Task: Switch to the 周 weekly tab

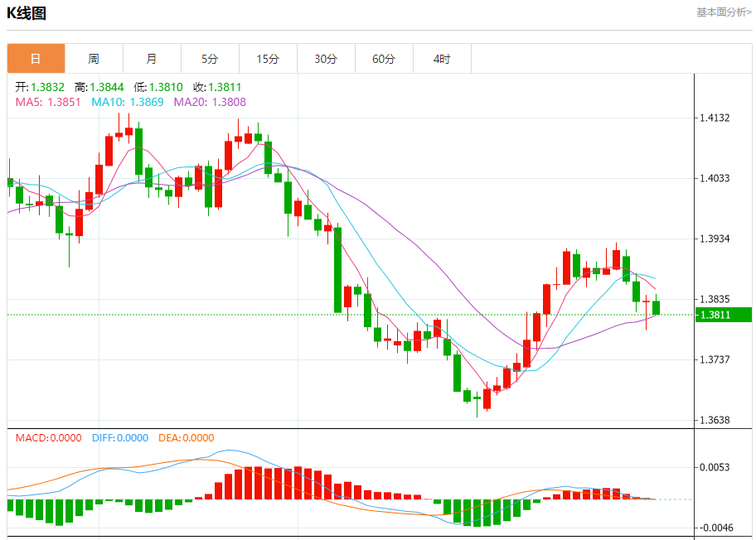Action: [94, 59]
